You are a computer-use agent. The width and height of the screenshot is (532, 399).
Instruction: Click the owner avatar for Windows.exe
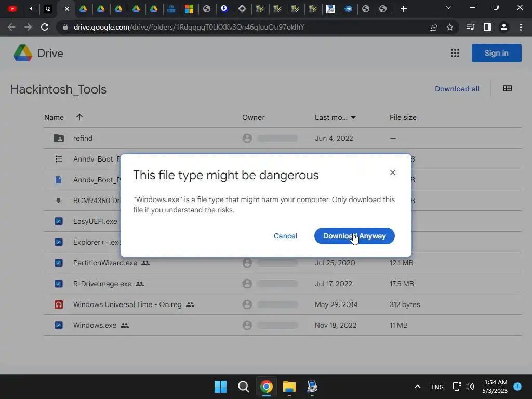click(x=247, y=325)
